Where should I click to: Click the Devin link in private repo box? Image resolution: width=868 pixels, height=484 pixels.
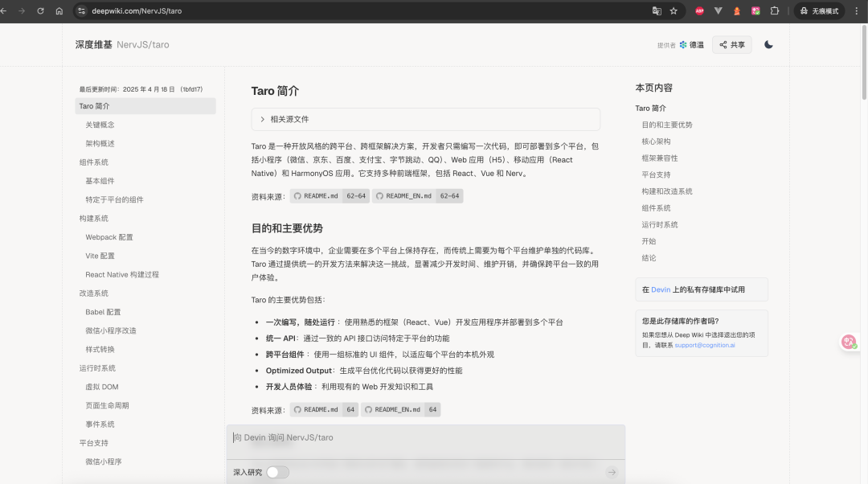point(661,289)
